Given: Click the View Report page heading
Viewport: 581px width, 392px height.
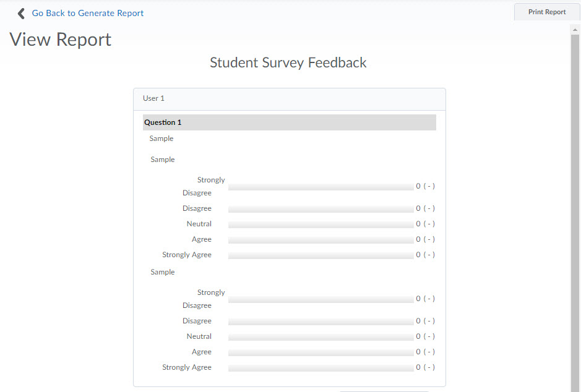Looking at the screenshot, I should pos(61,40).
